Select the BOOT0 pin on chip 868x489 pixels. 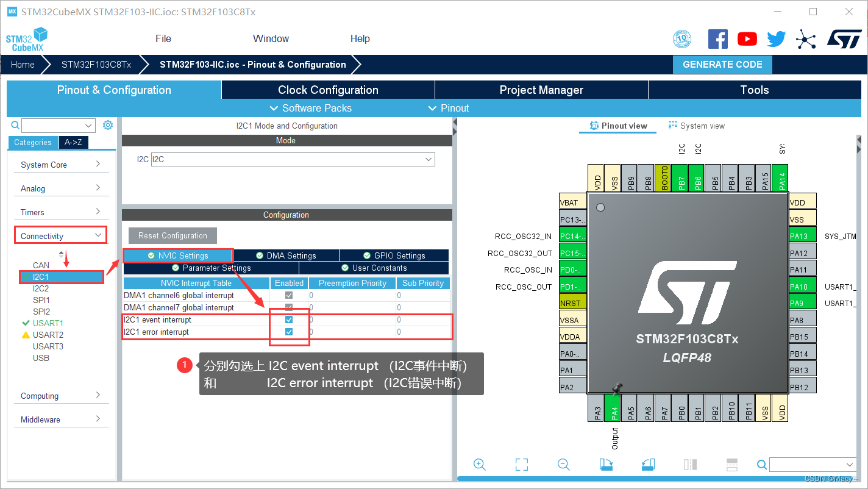[663, 179]
